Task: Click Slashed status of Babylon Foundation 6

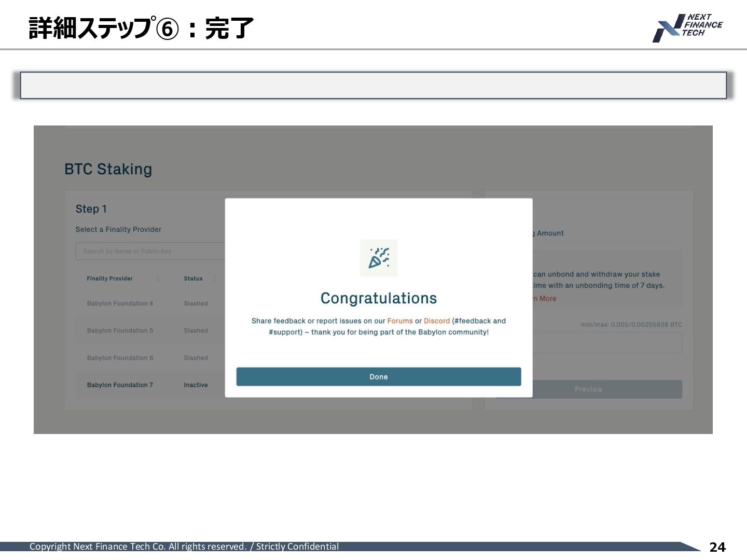Action: 196,358
